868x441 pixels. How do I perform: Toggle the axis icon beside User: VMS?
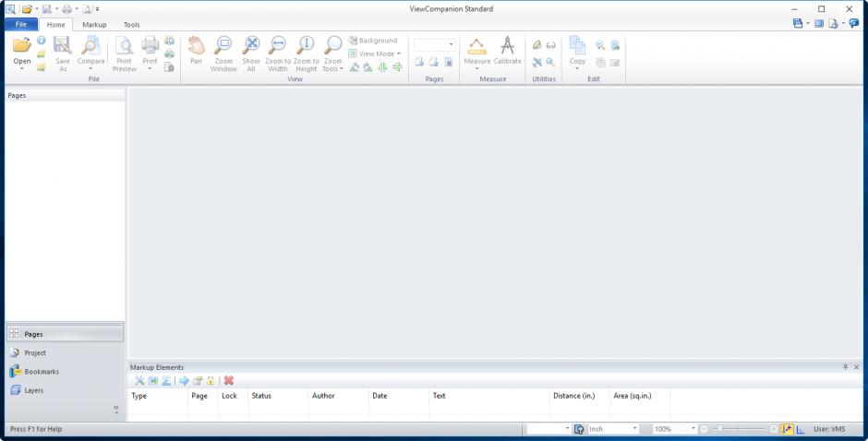coord(801,429)
